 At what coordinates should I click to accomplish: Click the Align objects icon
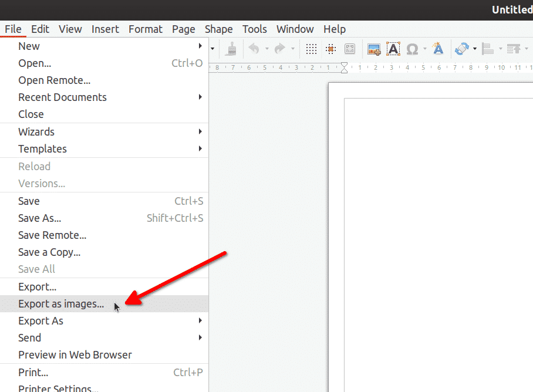[x=488, y=49]
